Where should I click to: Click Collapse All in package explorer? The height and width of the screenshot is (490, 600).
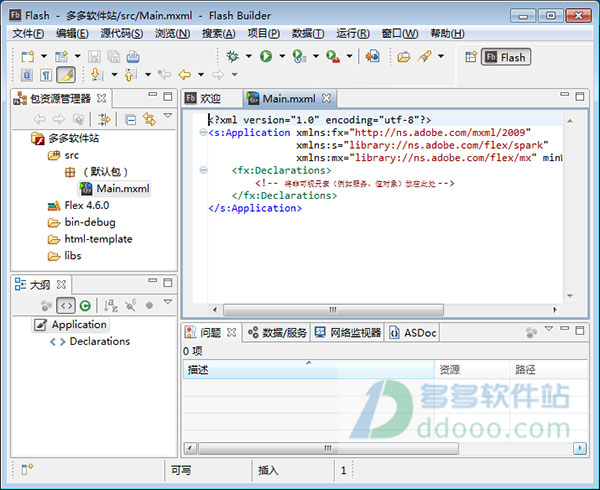[x=130, y=120]
